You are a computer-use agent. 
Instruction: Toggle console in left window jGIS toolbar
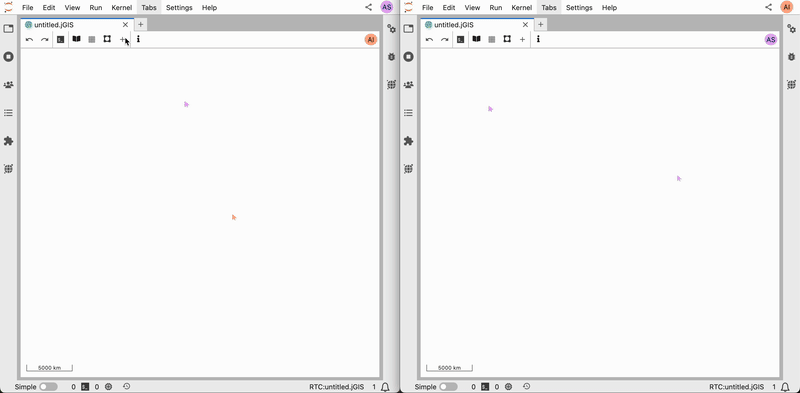click(61, 39)
